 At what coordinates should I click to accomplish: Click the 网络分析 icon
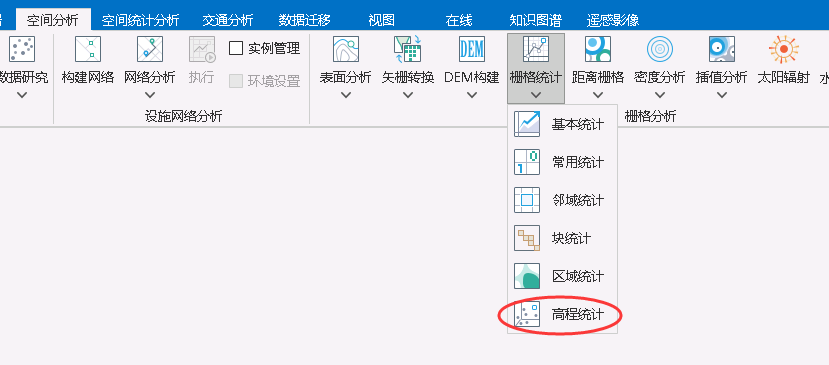(x=150, y=49)
